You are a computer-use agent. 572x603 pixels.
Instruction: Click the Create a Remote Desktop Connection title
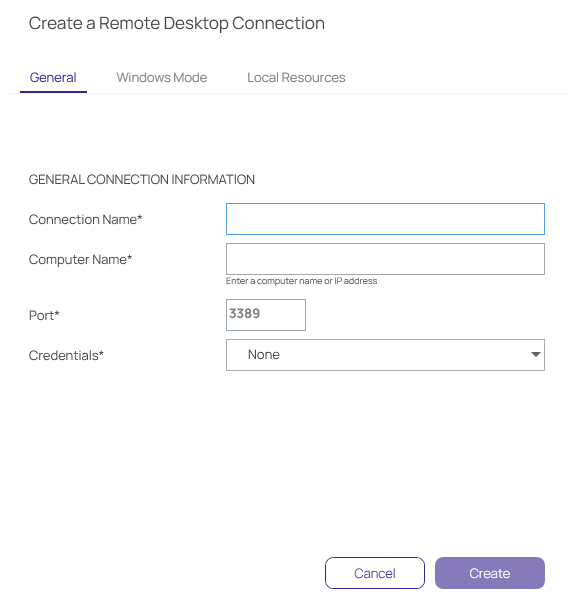[x=177, y=23]
